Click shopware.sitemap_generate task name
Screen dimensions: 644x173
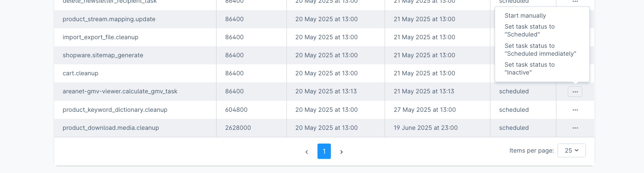pos(103,55)
